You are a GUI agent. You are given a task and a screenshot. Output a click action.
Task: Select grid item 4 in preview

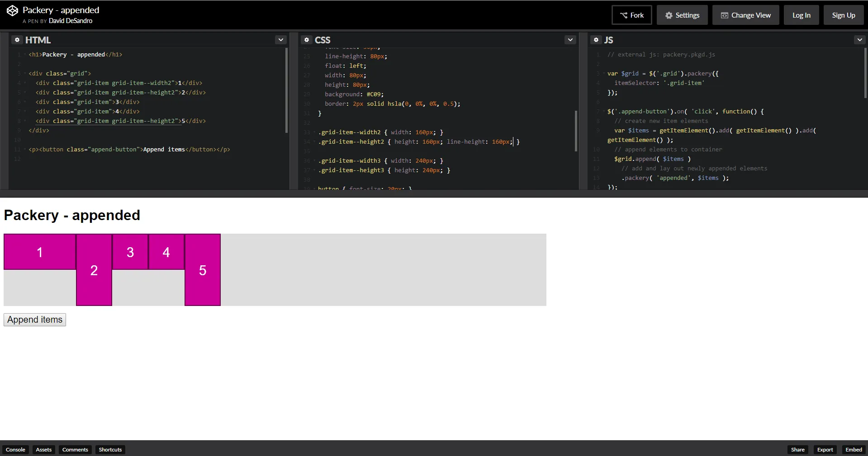[x=166, y=252]
